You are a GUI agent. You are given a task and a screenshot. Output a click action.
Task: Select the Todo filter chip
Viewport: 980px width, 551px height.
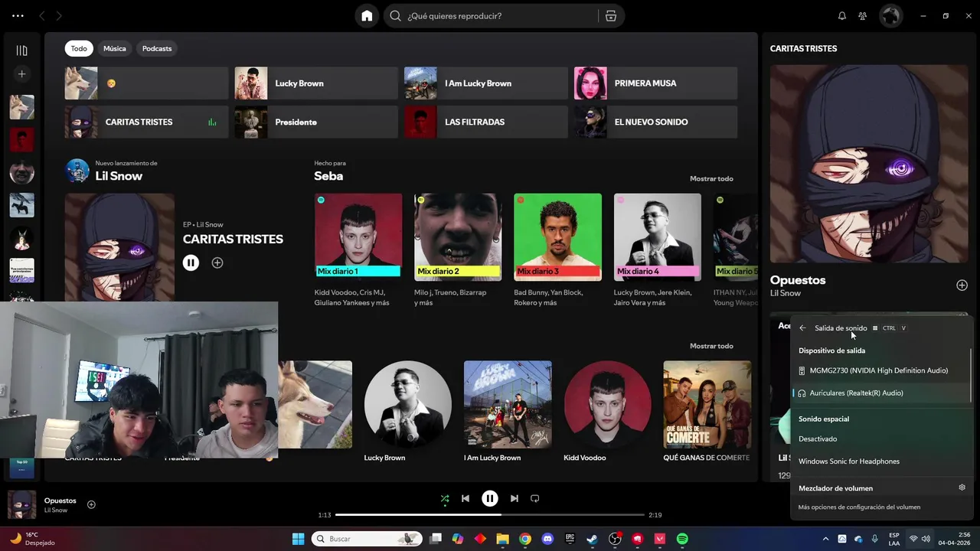[x=79, y=48]
